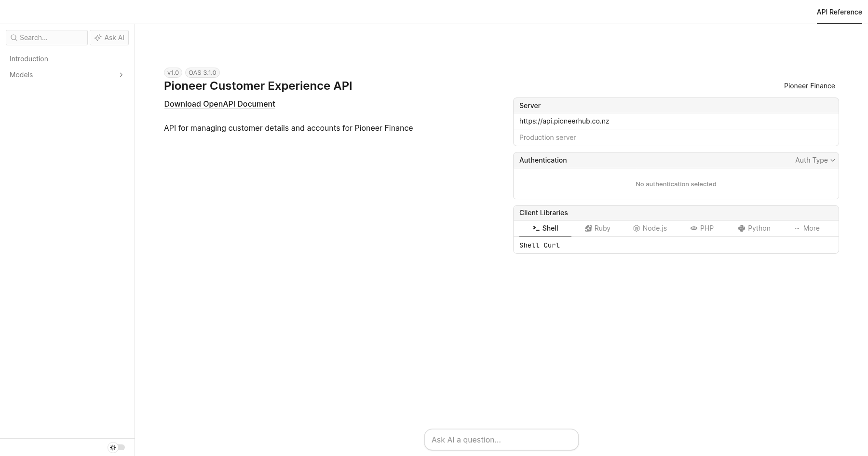Click the More ellipsis icon
The width and height of the screenshot is (868, 456).
pyautogui.click(x=797, y=228)
